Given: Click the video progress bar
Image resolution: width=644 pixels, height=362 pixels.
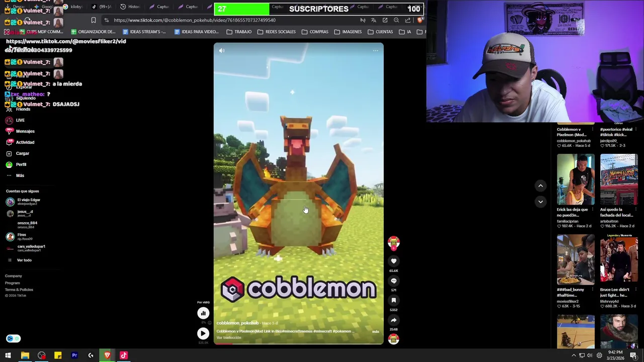Looking at the screenshot, I should [298, 343].
